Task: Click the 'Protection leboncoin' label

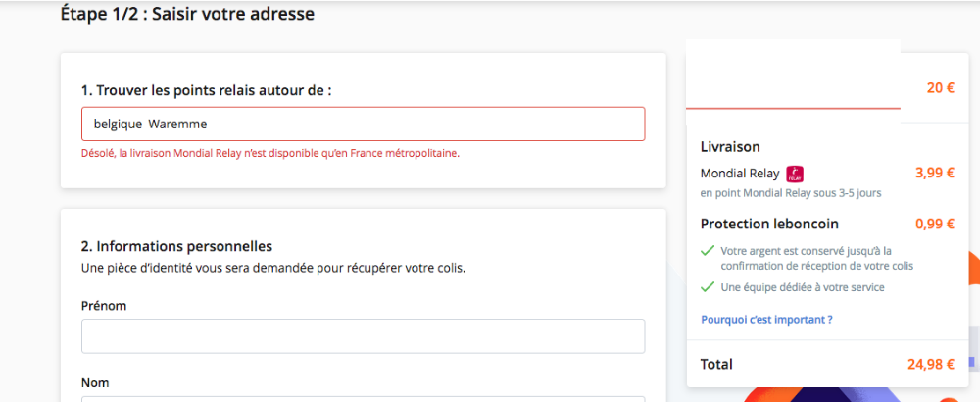Action: [769, 224]
